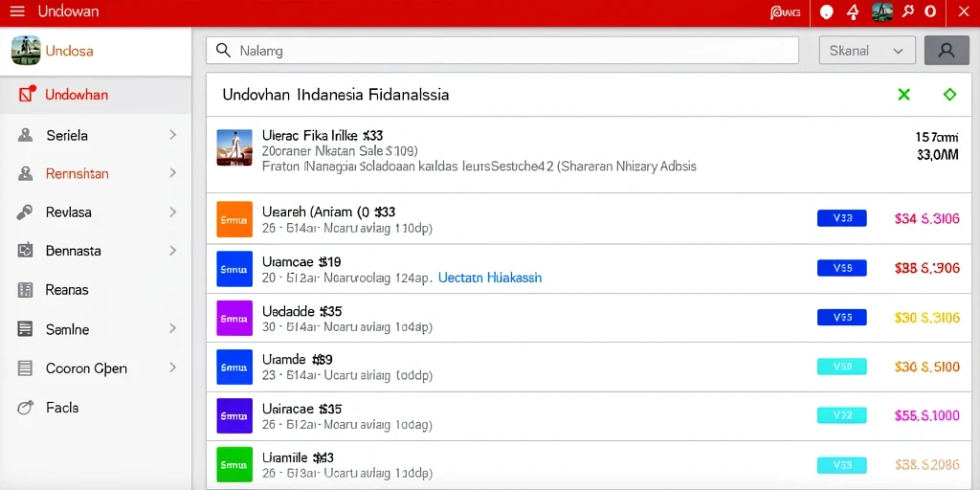Click the green Smna icon on the Uramille row
This screenshot has height=490, width=980.
(234, 464)
